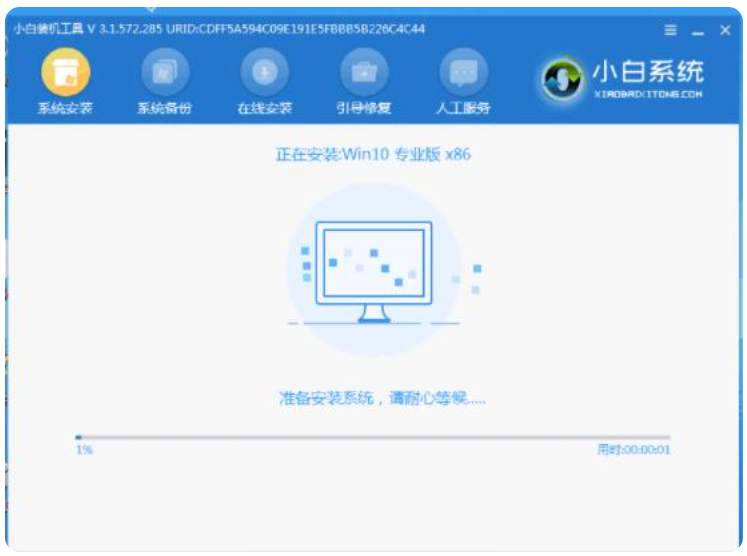Close the 小白装机工具 window
The height and width of the screenshot is (556, 747).
(x=725, y=31)
